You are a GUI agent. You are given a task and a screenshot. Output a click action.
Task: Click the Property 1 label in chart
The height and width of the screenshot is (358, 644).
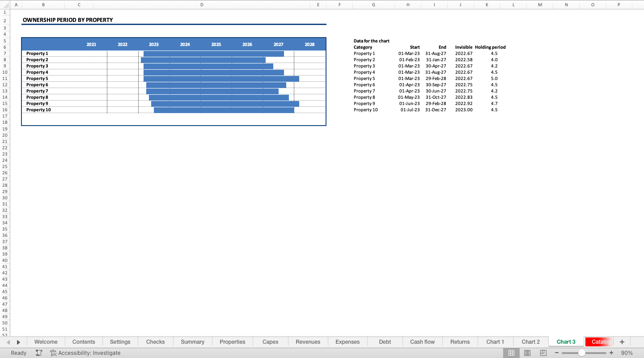(37, 53)
